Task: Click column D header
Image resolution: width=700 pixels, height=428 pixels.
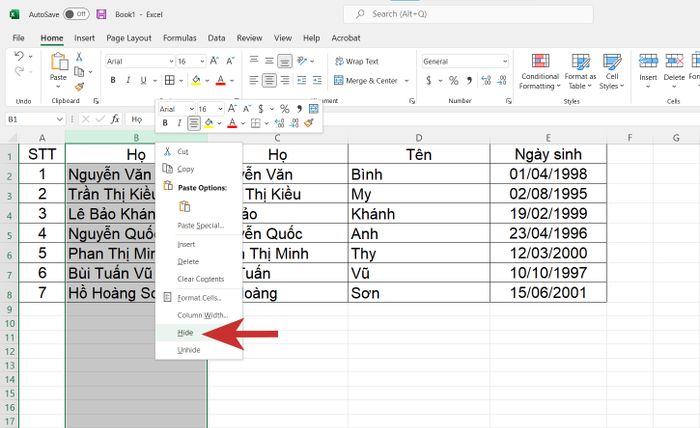Action: pos(418,138)
